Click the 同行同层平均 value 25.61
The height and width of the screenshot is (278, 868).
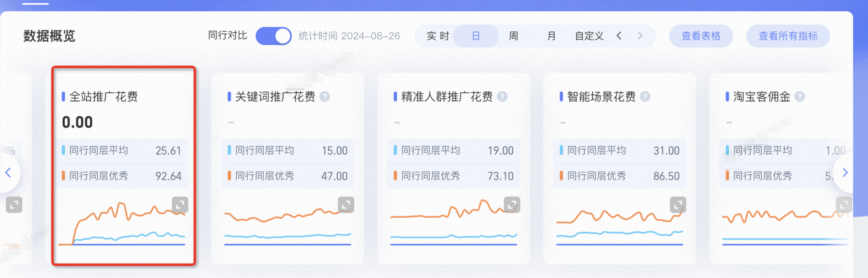pyautogui.click(x=168, y=150)
